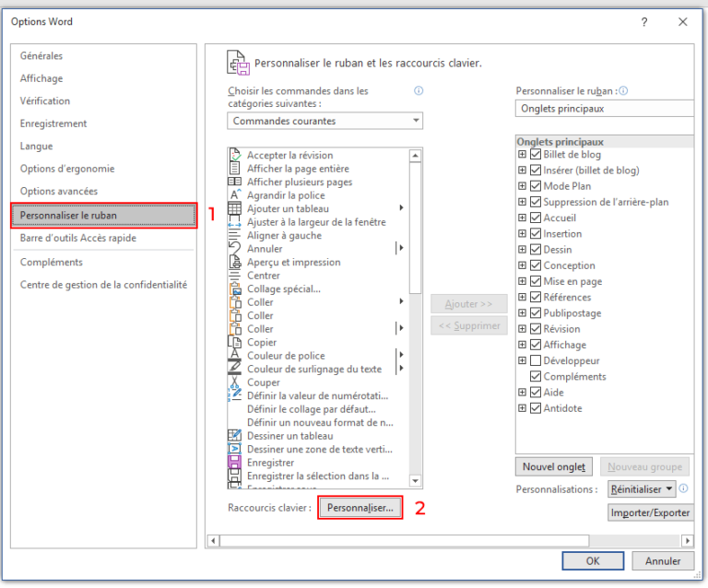Click the Couper scissors icon
This screenshot has width=708, height=588.
point(234,382)
